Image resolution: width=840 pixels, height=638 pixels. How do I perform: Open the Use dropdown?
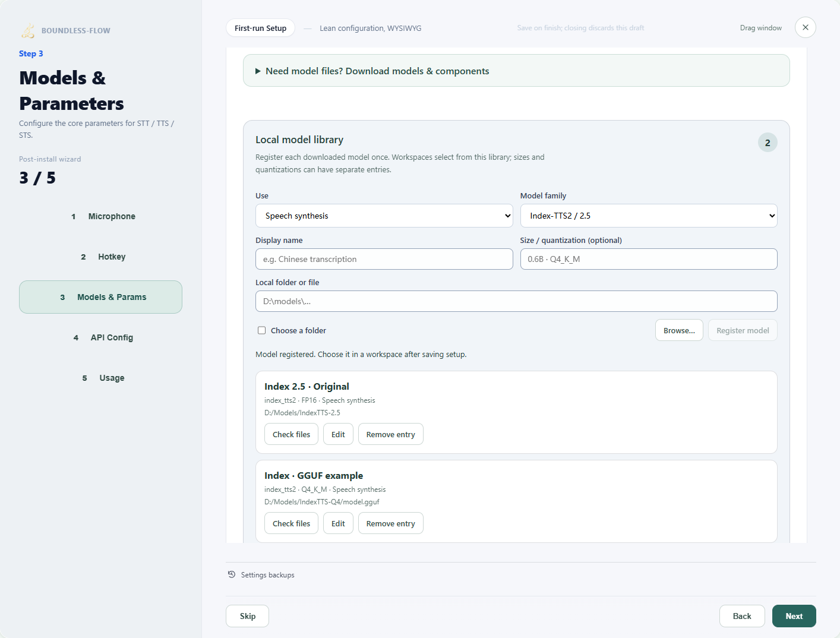click(384, 216)
